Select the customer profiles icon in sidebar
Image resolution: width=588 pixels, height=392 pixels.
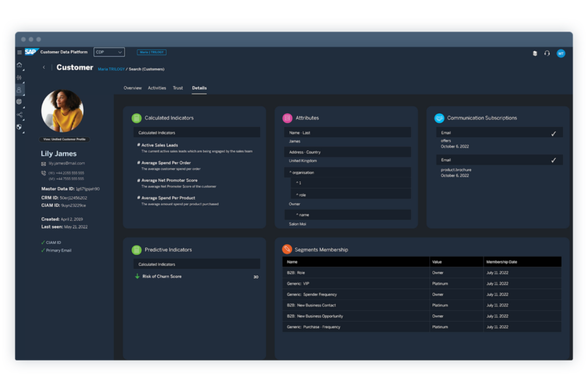click(x=19, y=89)
